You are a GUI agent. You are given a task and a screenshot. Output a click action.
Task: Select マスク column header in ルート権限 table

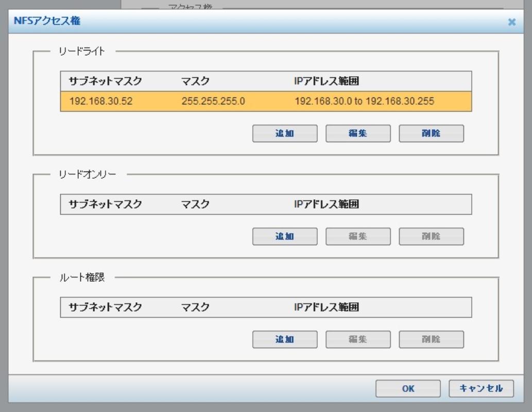(196, 307)
